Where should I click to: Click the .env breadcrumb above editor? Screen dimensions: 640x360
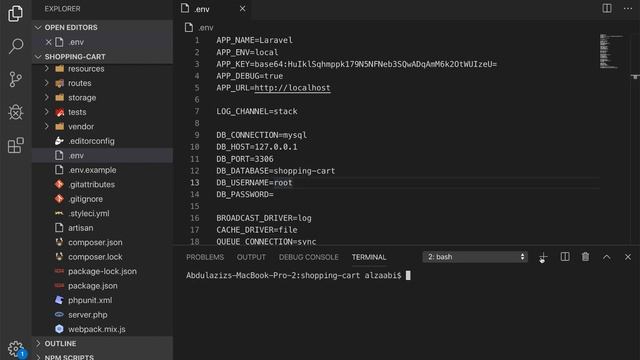click(199, 27)
